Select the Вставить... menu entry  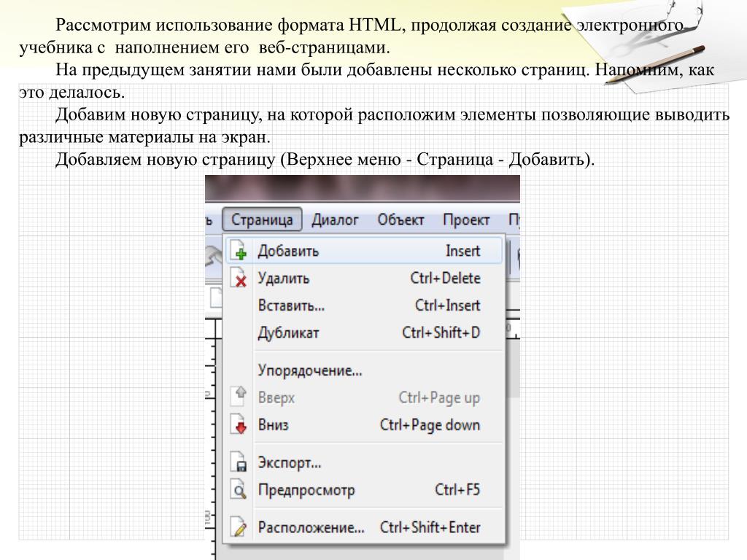pyautogui.click(x=291, y=306)
